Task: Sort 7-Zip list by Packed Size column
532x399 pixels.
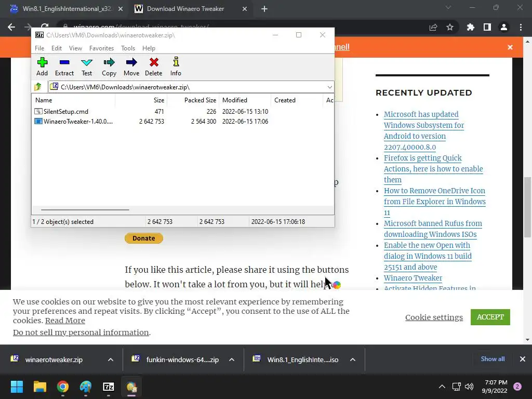Action: (x=193, y=100)
